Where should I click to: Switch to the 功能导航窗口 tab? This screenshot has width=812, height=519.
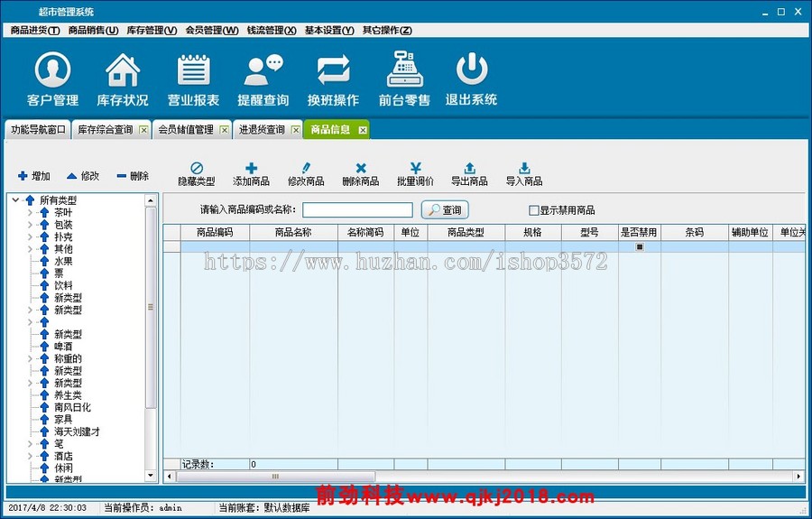38,129
